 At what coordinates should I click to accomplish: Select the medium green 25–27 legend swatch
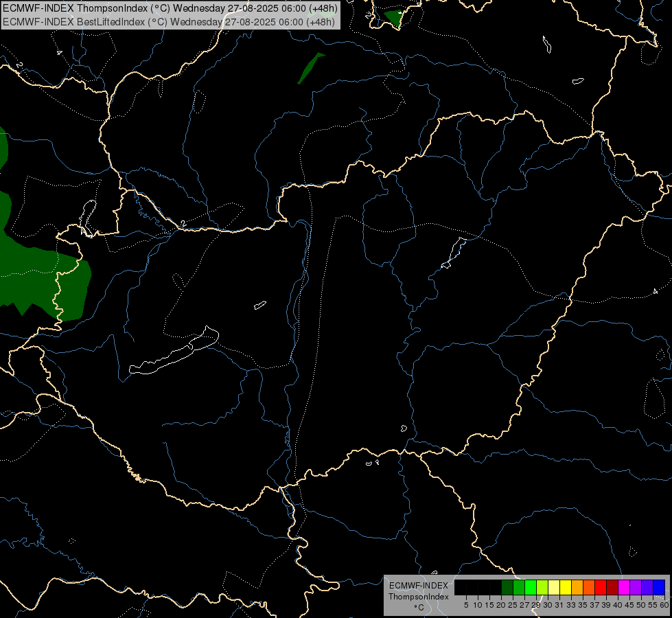click(x=518, y=587)
